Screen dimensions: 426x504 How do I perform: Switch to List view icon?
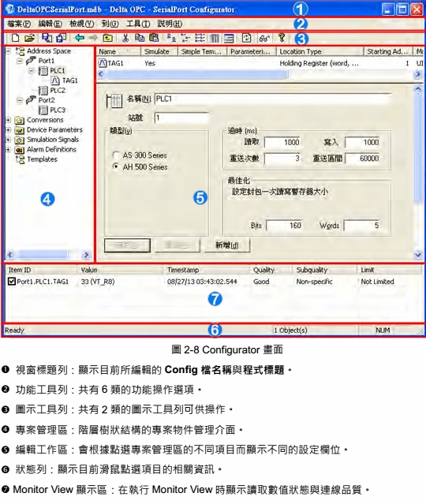click(x=200, y=38)
